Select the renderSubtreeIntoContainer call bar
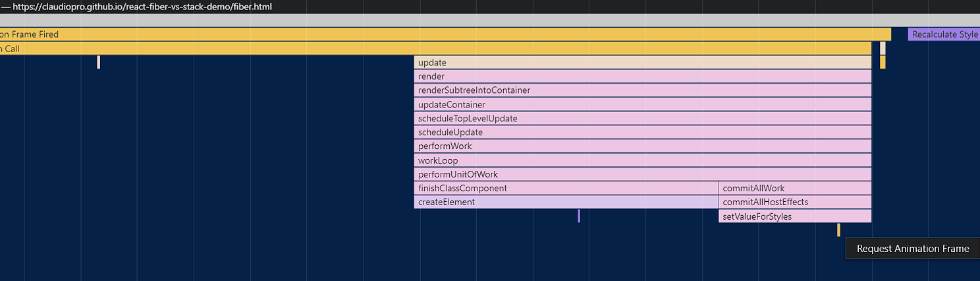The height and width of the screenshot is (281, 980). pyautogui.click(x=642, y=90)
